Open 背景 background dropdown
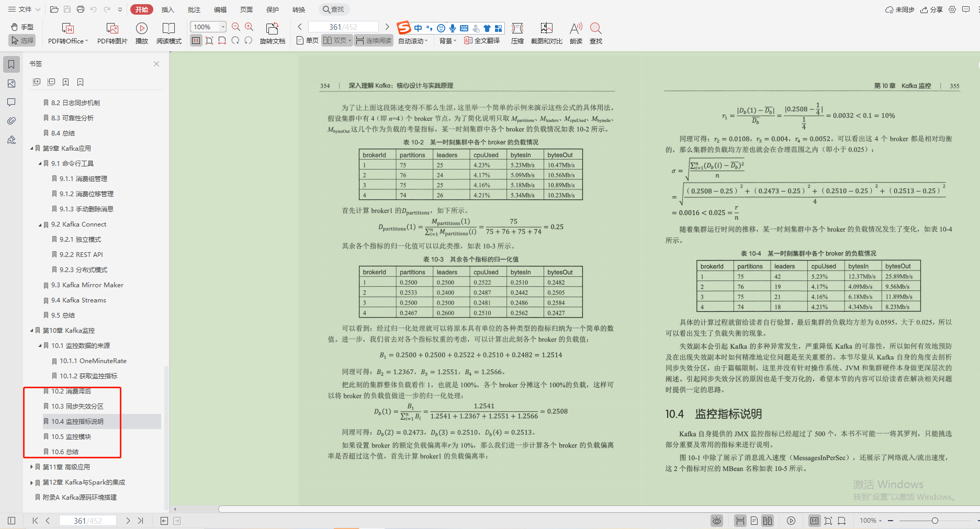980x529 pixels. 447,41
